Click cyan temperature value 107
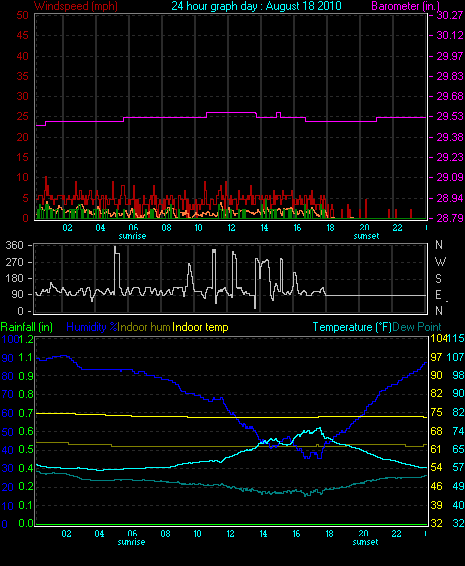 click(455, 357)
